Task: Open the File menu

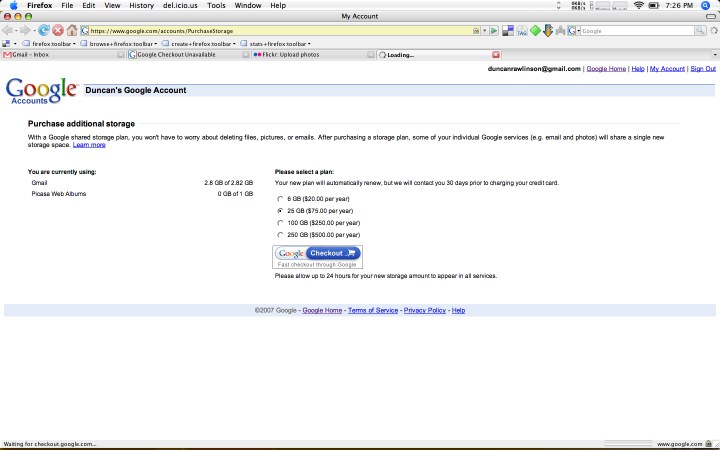Action: [x=67, y=6]
